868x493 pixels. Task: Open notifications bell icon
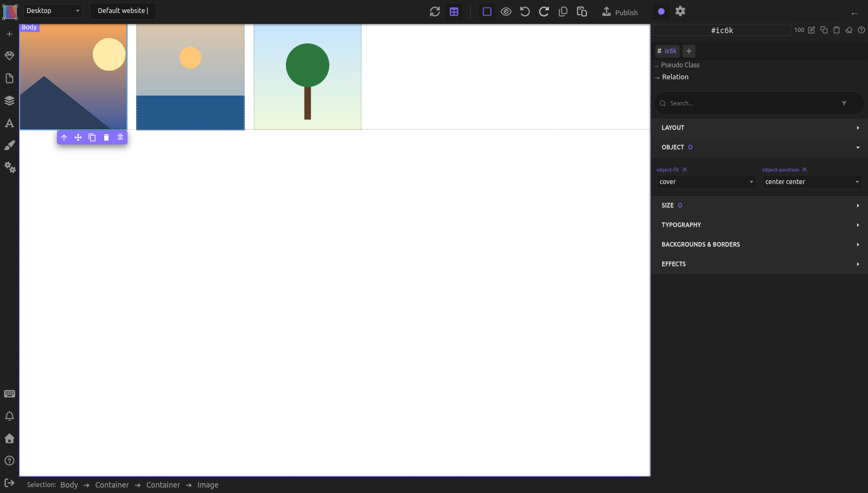9,416
